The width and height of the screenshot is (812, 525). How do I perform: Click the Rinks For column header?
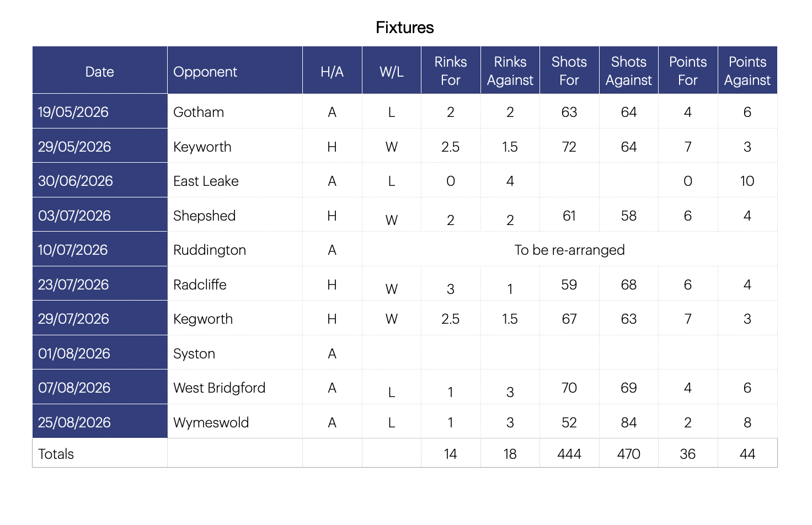click(451, 71)
